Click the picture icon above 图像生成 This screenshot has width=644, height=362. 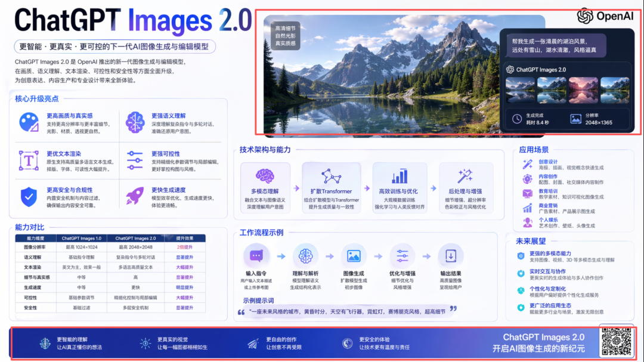(353, 256)
